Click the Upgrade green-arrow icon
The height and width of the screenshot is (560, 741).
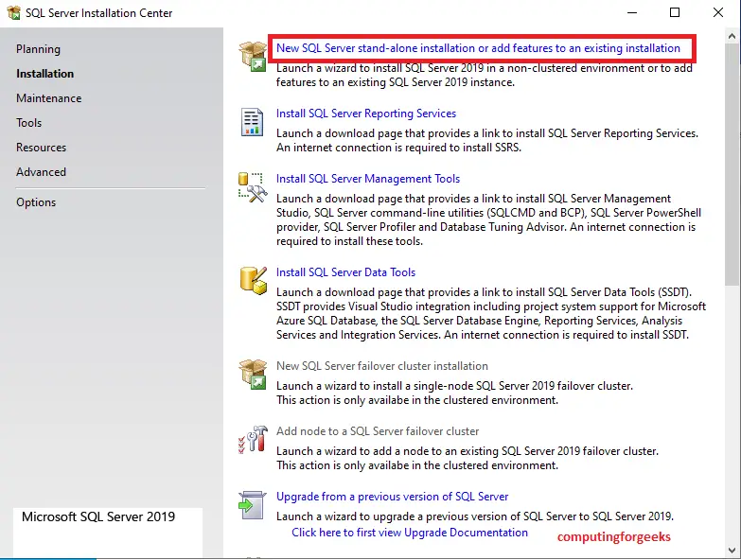[x=253, y=505]
